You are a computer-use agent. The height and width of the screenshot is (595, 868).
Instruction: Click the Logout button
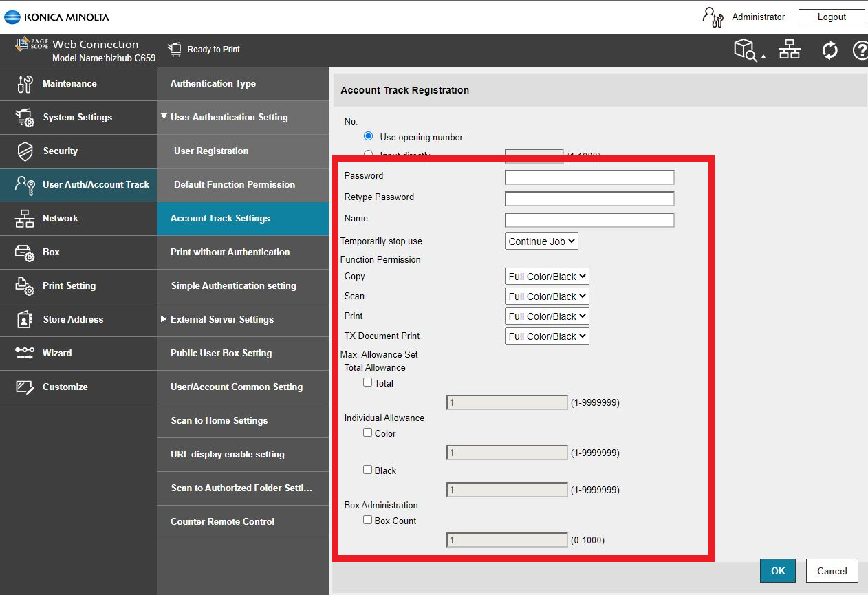(832, 17)
